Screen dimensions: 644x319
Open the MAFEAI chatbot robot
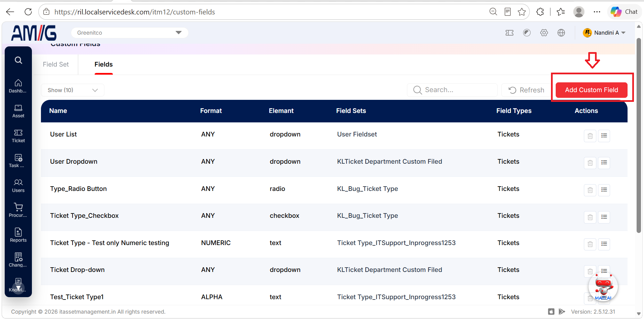603,287
